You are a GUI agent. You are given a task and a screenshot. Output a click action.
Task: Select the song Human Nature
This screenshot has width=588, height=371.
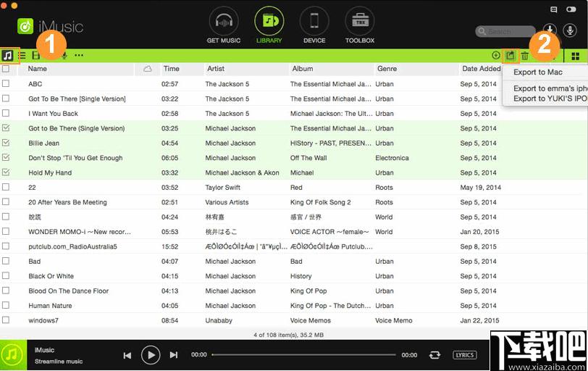pos(50,306)
